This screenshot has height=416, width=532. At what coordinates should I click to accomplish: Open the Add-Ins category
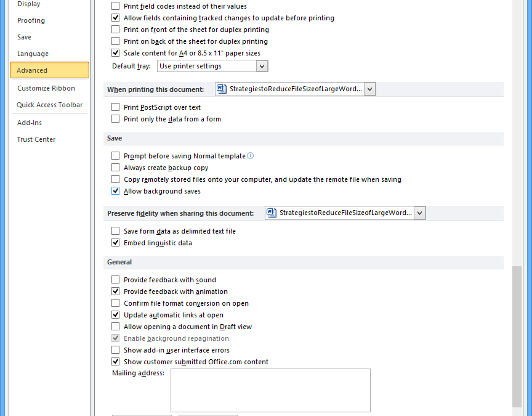[30, 123]
